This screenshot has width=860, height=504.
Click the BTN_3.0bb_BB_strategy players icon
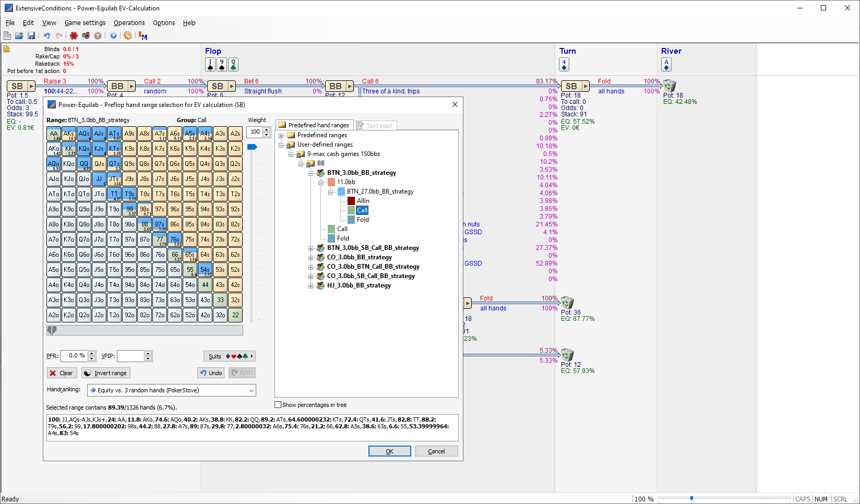tap(321, 173)
